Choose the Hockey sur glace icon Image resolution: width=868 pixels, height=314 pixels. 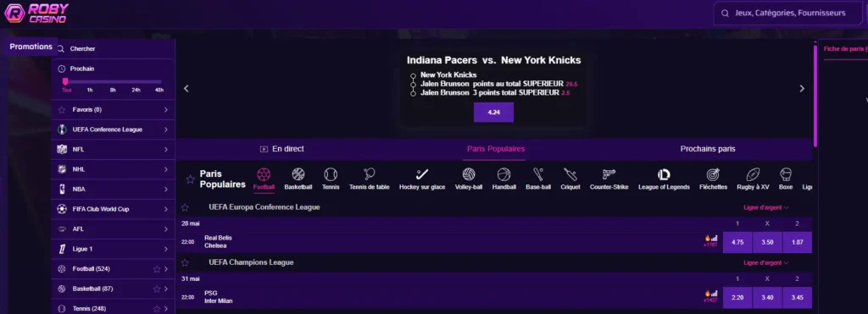[x=422, y=175]
